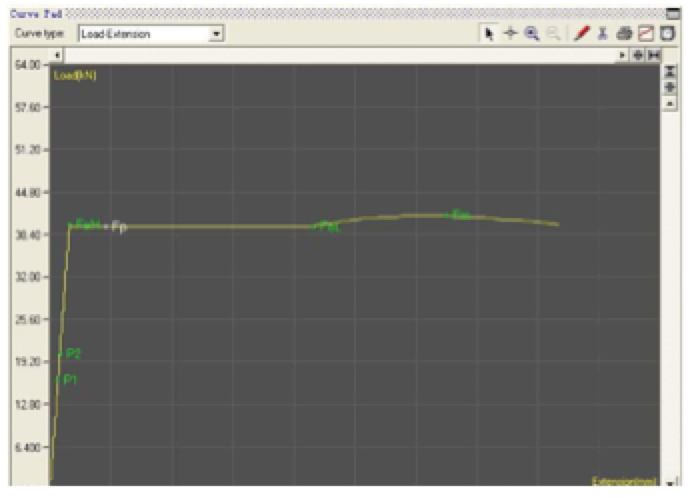Select the Fp yield point marker
690x498 pixels.
pyautogui.click(x=118, y=227)
